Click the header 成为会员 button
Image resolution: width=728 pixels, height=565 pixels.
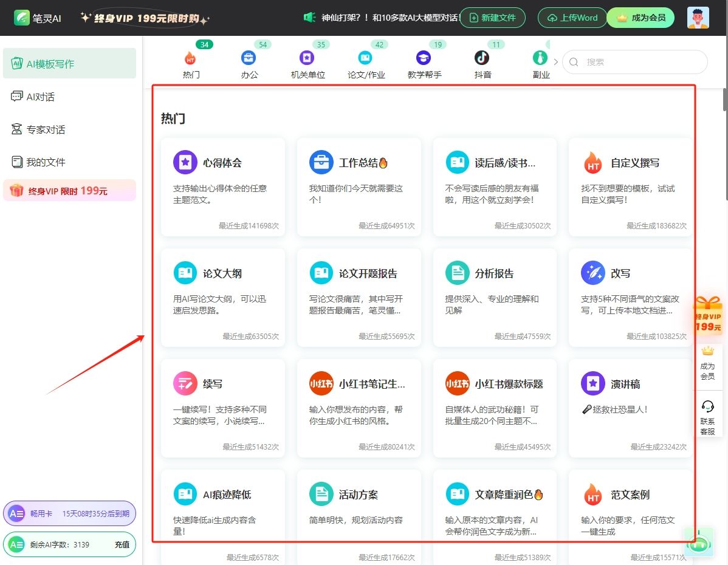pyautogui.click(x=640, y=18)
